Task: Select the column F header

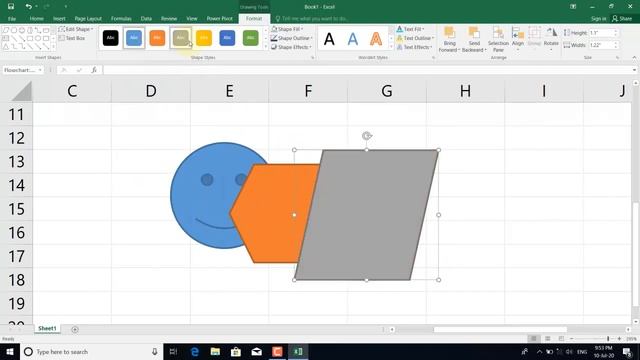Action: tap(308, 91)
